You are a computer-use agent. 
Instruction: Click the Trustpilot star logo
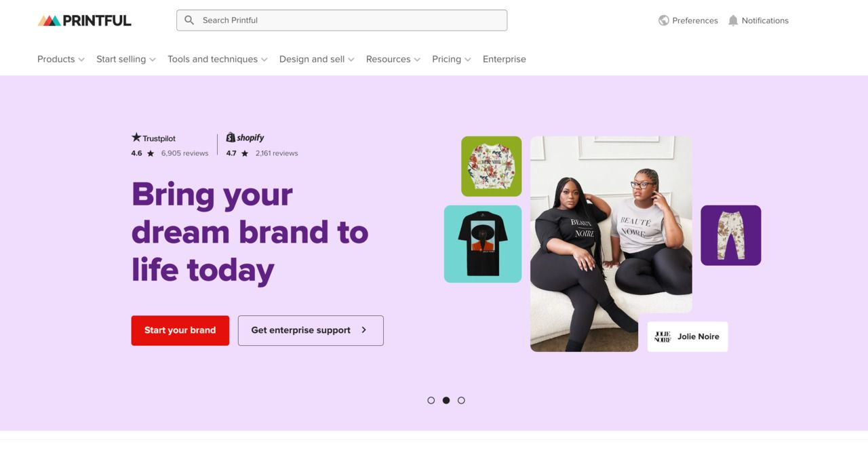tap(136, 137)
